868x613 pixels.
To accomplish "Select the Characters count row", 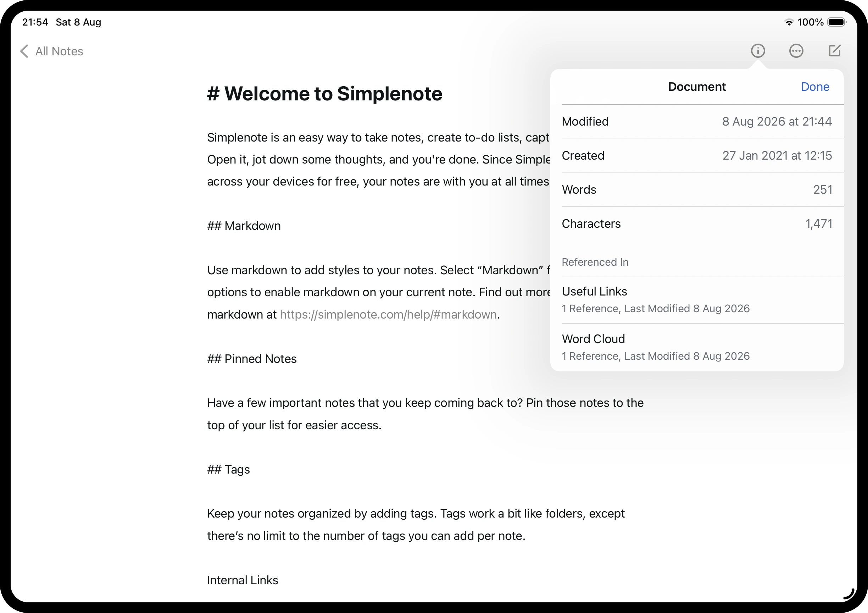I will point(696,223).
